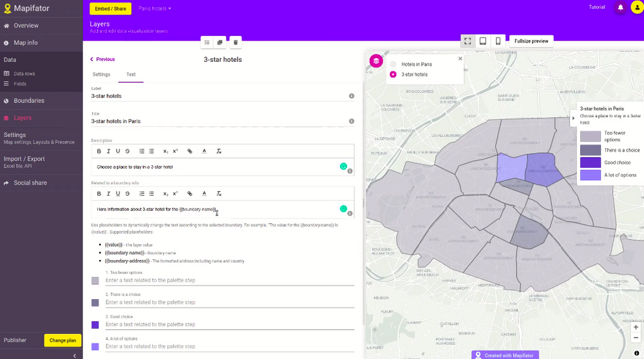The height and width of the screenshot is (359, 644).
Task: Edit the Title field '3-star hotels in Paris'
Action: point(220,121)
